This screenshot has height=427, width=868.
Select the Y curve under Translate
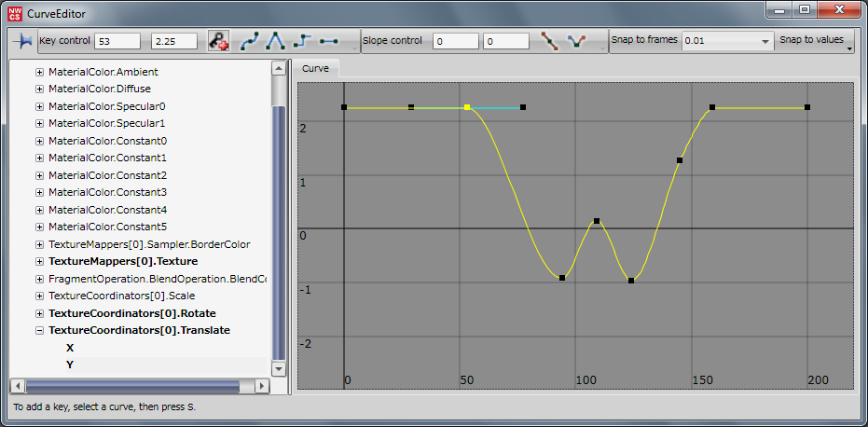[x=70, y=365]
